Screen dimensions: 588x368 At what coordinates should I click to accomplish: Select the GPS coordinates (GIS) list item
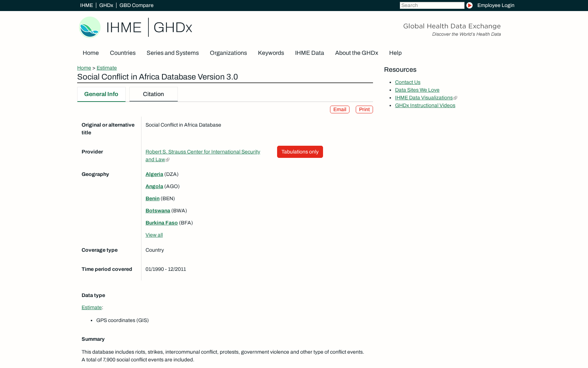tap(122, 320)
